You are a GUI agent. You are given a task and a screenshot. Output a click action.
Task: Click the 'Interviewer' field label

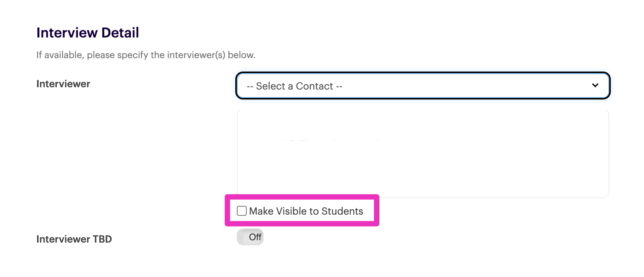click(63, 84)
